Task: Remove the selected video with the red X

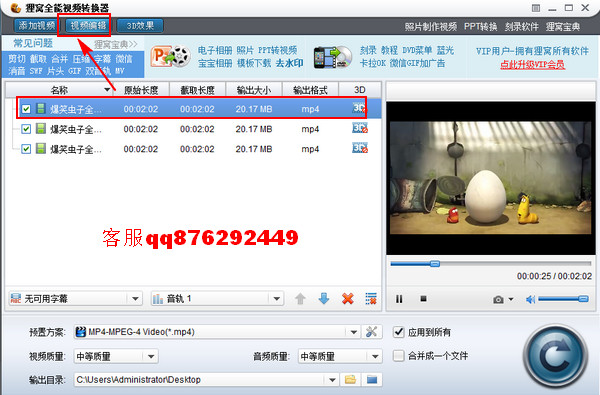Action: tap(347, 299)
